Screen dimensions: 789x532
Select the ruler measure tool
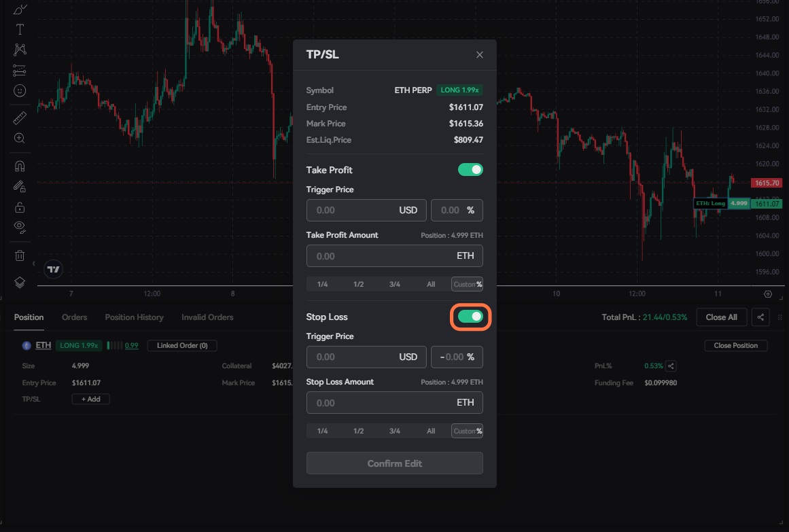coord(20,118)
